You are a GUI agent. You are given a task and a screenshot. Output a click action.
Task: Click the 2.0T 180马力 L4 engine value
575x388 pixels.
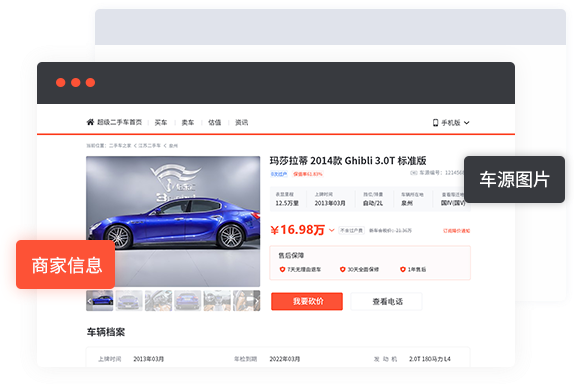(430, 359)
